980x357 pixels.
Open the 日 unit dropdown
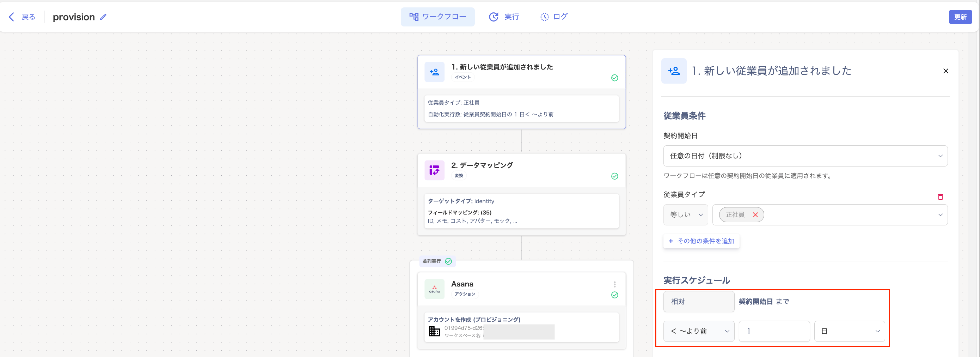tap(849, 331)
